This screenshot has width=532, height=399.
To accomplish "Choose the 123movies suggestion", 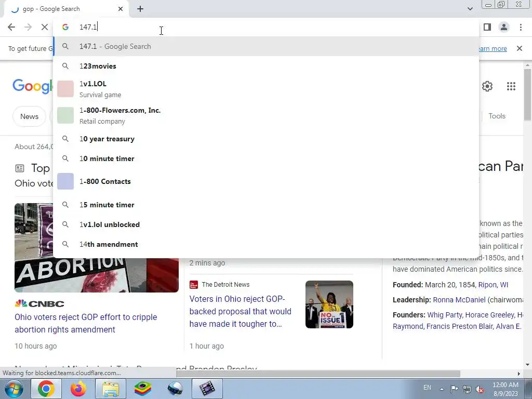I will tap(266, 66).
